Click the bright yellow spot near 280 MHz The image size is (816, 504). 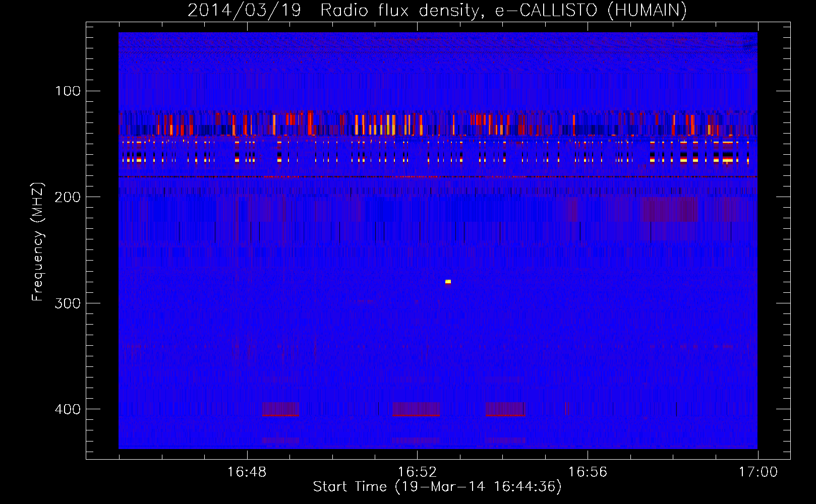coord(448,282)
